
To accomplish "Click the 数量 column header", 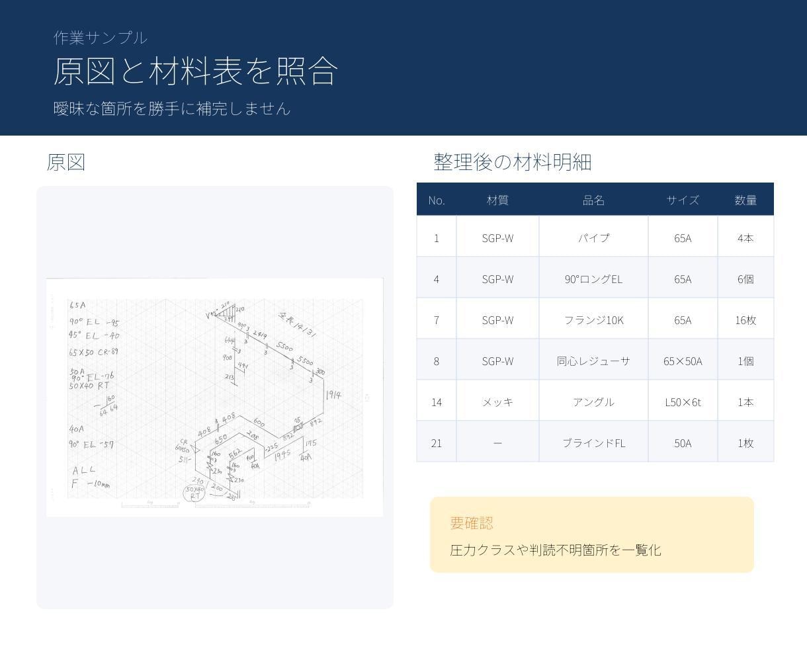I will coord(745,200).
